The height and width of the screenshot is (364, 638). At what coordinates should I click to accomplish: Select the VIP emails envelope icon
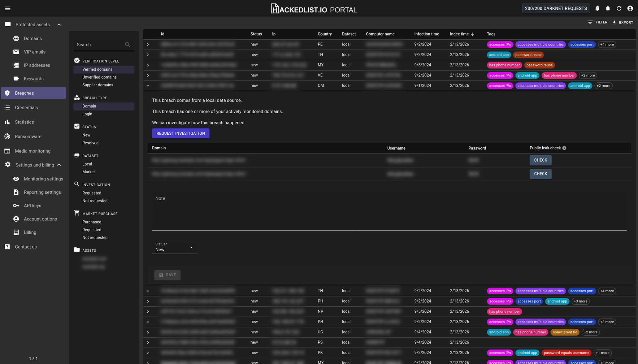tap(16, 52)
